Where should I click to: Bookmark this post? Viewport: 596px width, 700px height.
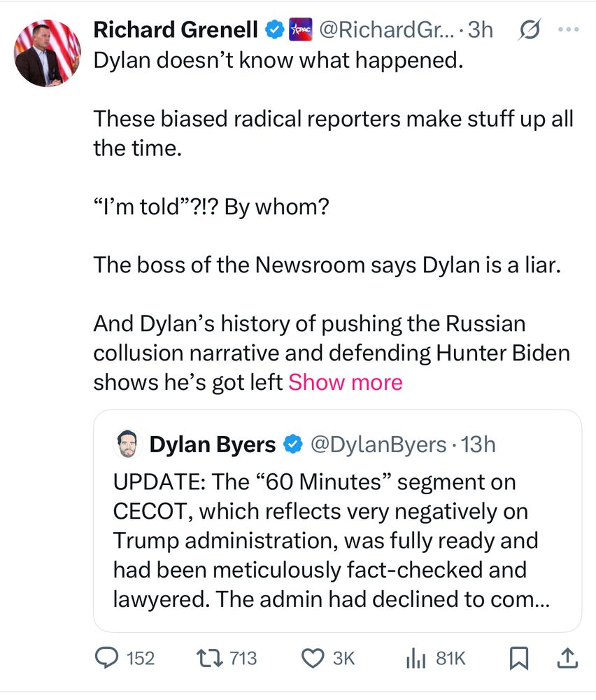point(518,657)
